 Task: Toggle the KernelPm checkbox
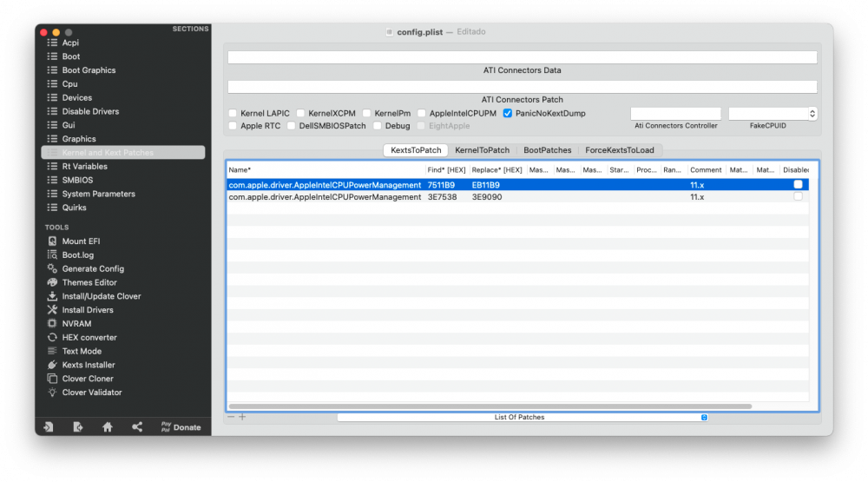[x=366, y=114]
